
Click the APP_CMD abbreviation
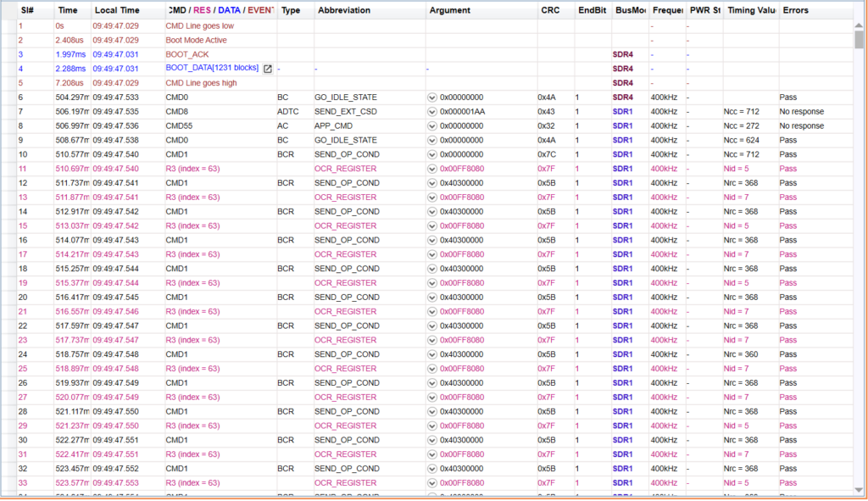(333, 126)
